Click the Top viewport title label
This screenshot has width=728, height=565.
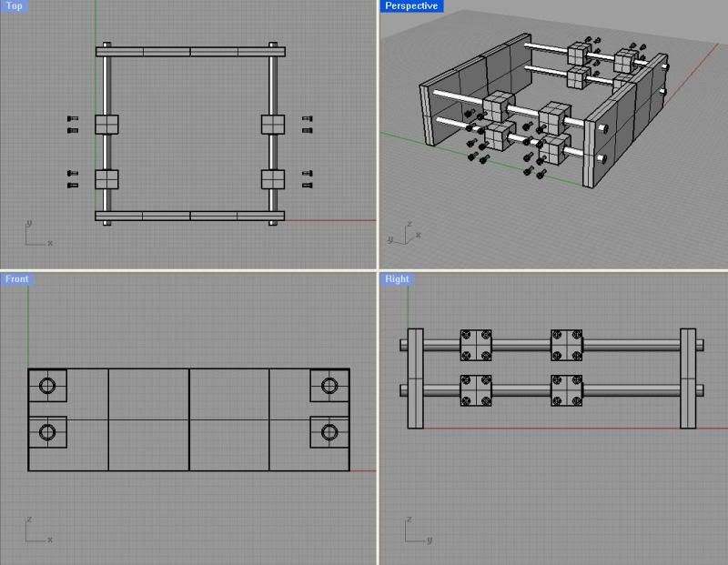pos(15,6)
